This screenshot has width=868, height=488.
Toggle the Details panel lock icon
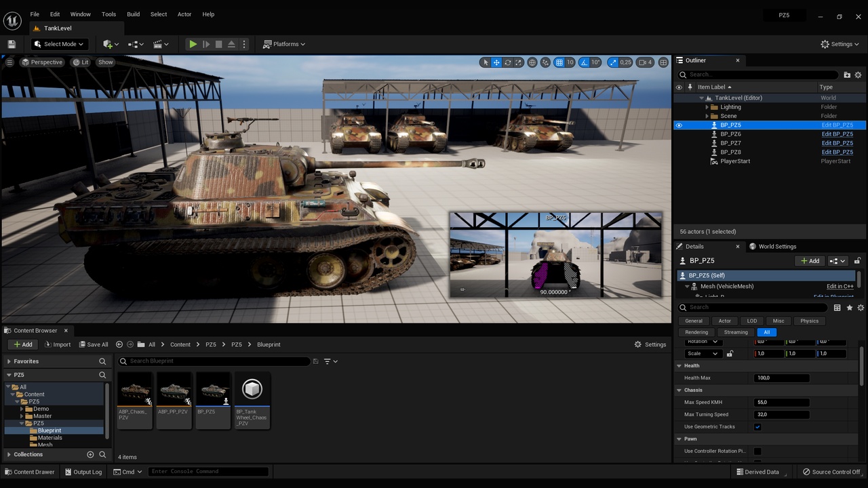tap(857, 261)
